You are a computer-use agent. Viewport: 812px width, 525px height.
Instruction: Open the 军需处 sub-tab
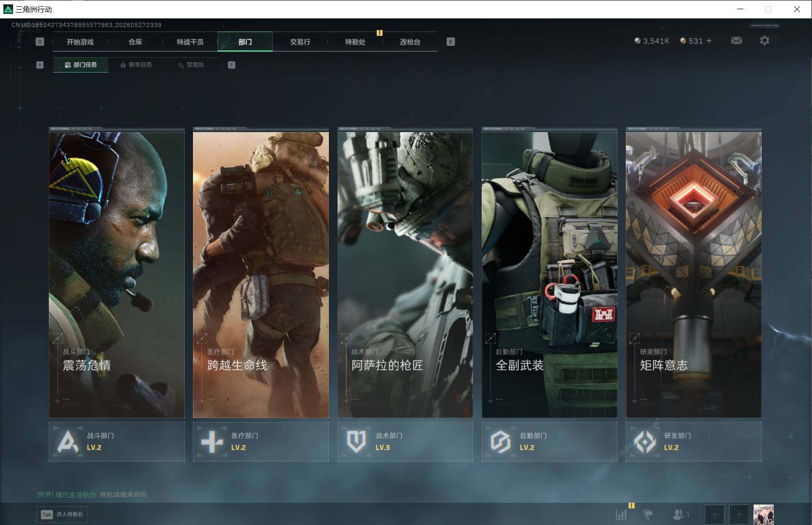(191, 65)
